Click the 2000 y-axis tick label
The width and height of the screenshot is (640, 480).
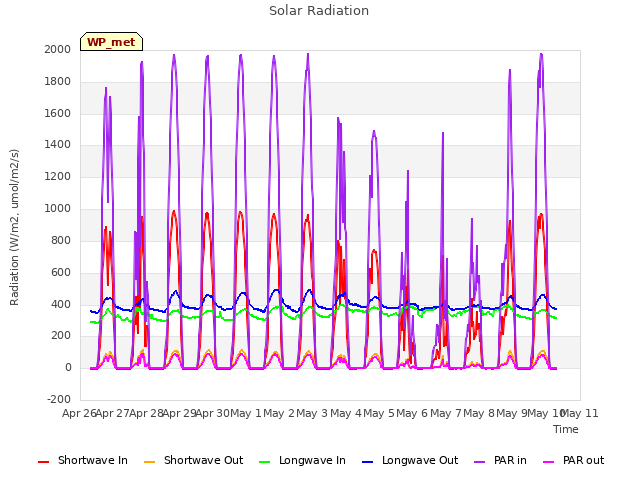point(58,49)
